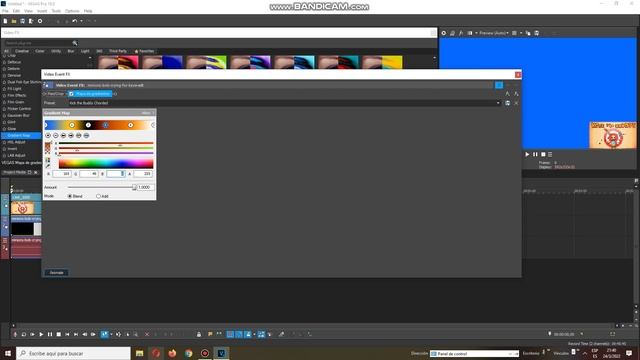Save preview snapshot to file icon

pyautogui.click(x=537, y=33)
